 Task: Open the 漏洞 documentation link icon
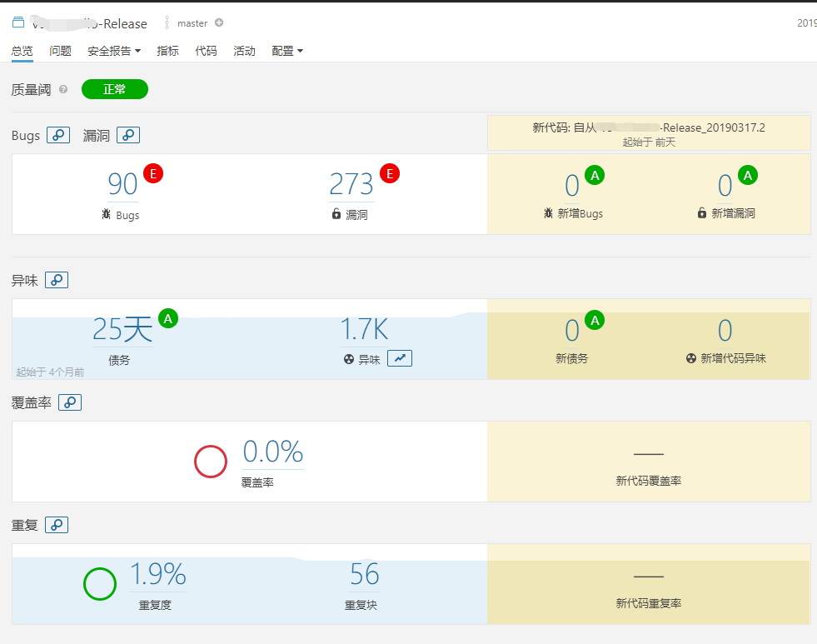[128, 135]
